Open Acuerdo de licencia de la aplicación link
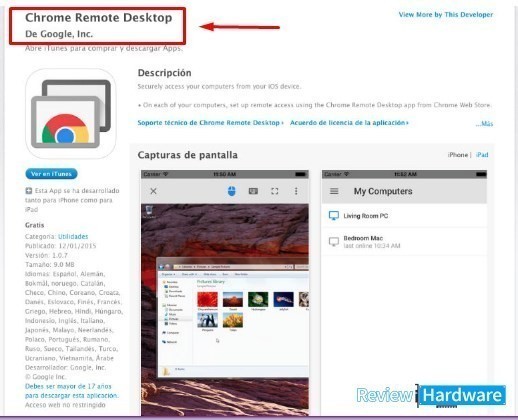 (x=349, y=123)
